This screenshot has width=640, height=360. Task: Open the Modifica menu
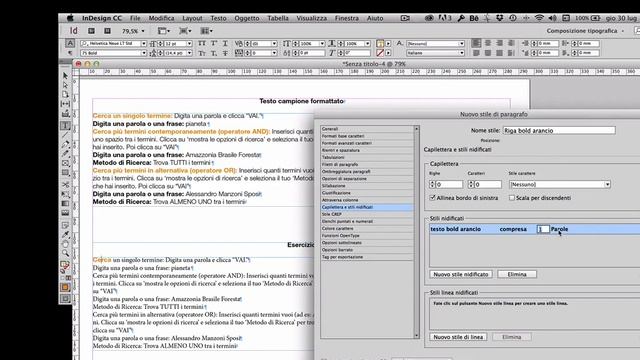(161, 18)
